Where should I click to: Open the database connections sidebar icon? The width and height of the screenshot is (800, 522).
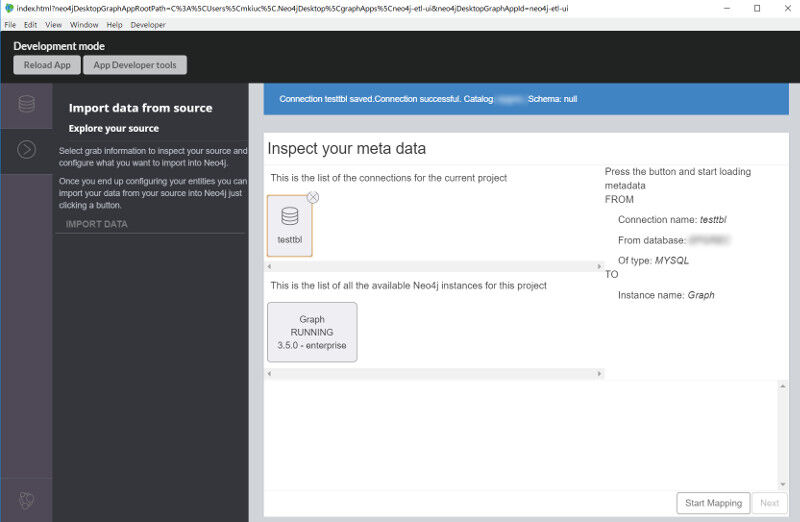(27, 104)
